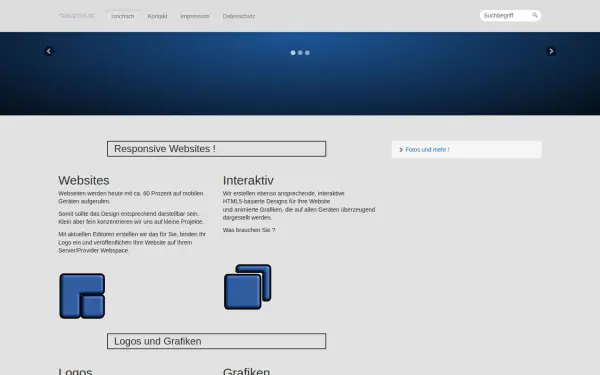Screen dimensions: 600x375
Task: Click the 'Interaktiv' heading
Action: (x=248, y=180)
